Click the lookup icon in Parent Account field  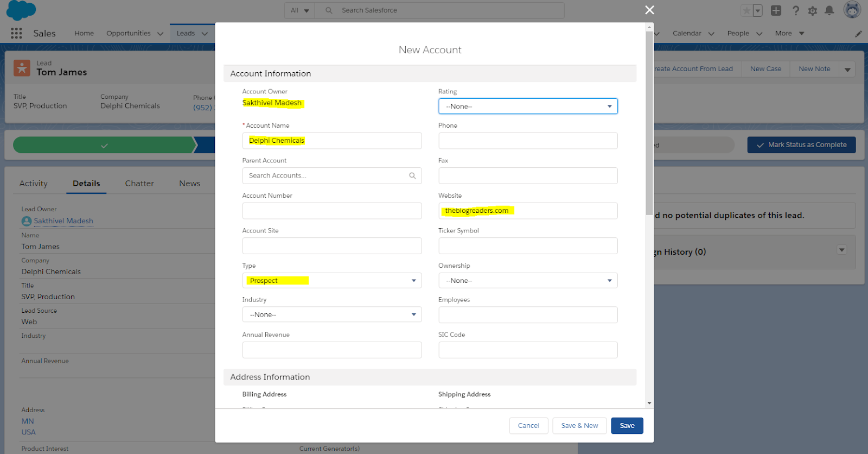(x=412, y=175)
